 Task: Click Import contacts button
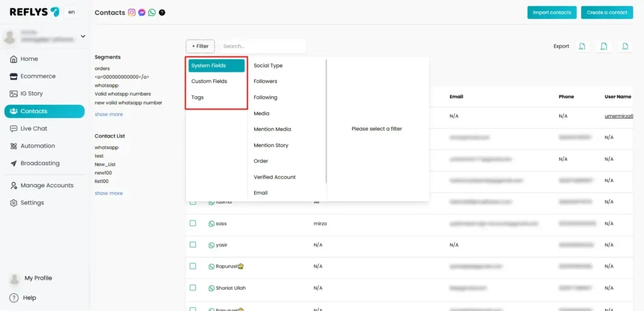[x=552, y=13]
